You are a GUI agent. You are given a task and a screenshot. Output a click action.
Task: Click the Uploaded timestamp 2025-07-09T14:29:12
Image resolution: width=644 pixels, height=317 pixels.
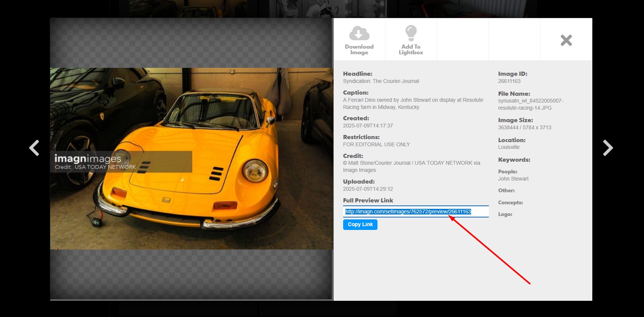pos(368,189)
